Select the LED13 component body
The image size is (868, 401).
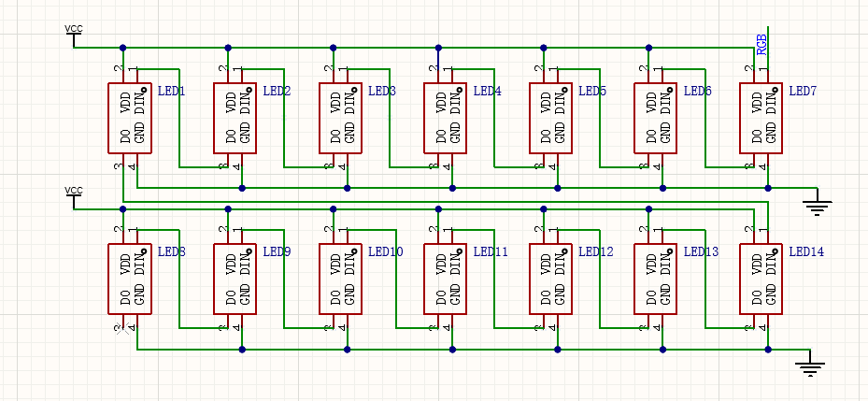(x=656, y=279)
